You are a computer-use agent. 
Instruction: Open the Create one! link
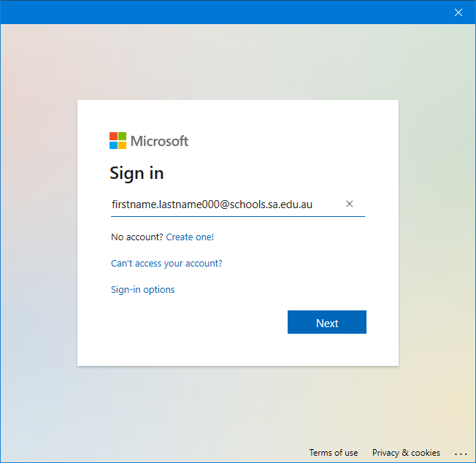(x=190, y=237)
